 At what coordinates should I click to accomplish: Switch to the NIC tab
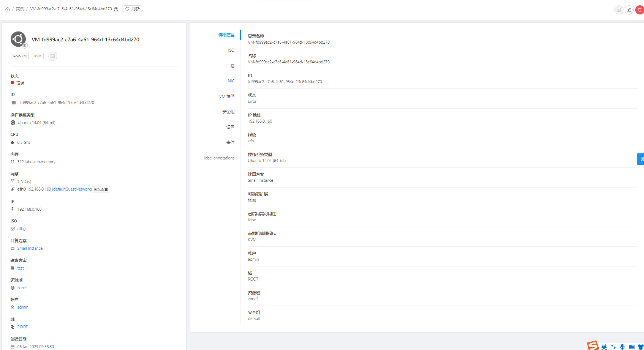click(231, 81)
